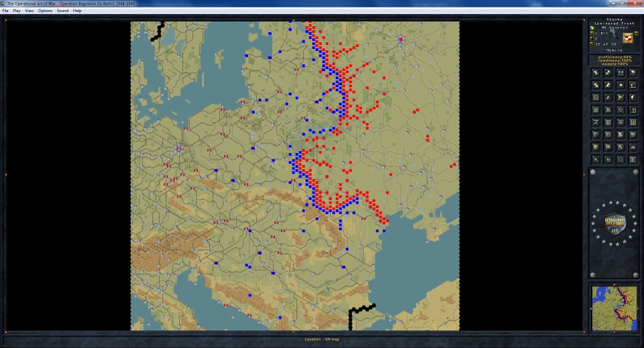Click the 'Stavka' header text
The width and height of the screenshot is (644, 348).
tap(614, 19)
